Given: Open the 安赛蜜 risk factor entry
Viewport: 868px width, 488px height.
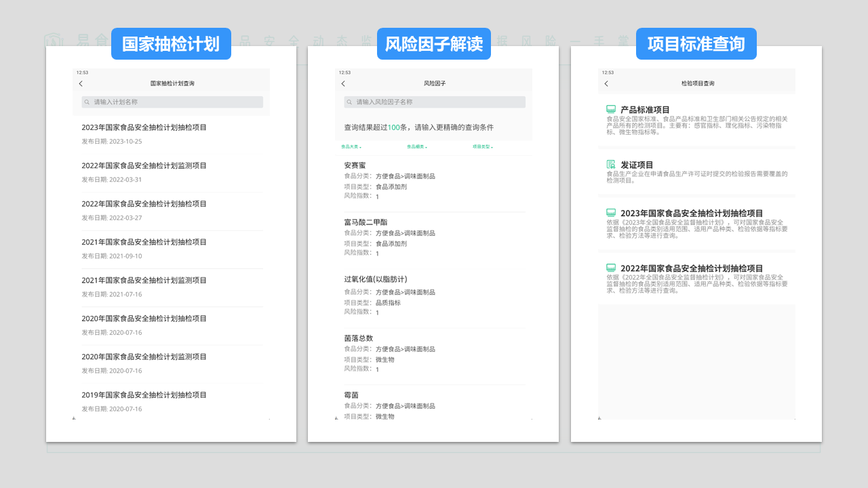Looking at the screenshot, I should (356, 165).
